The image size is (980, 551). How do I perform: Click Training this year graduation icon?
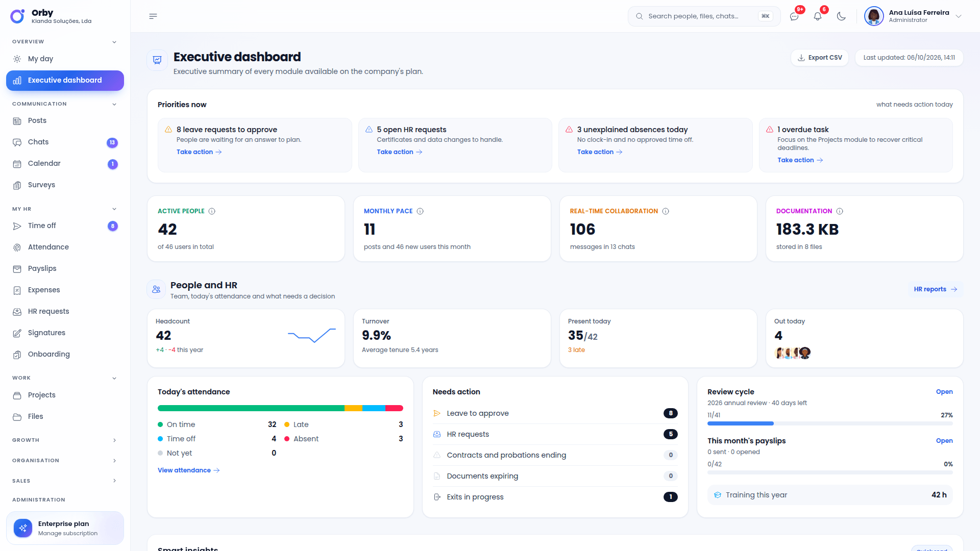(x=718, y=495)
